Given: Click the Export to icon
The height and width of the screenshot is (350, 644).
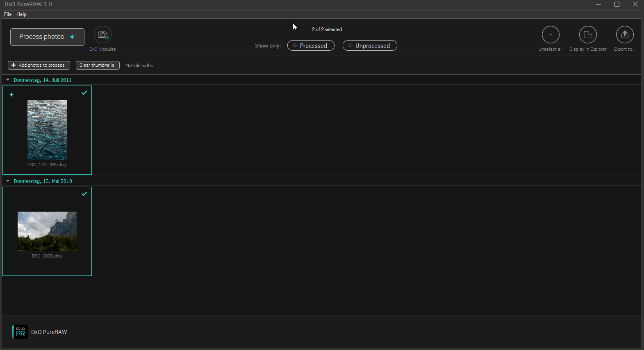Looking at the screenshot, I should click(624, 35).
